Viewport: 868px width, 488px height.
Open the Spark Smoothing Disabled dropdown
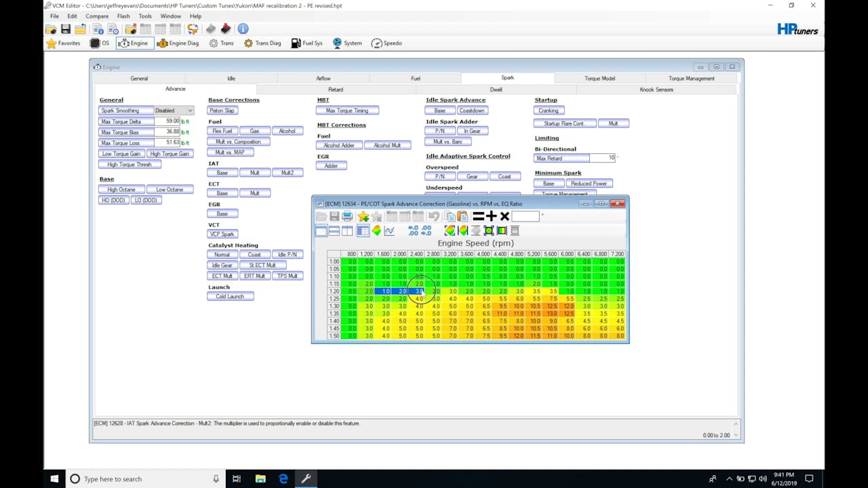[174, 110]
